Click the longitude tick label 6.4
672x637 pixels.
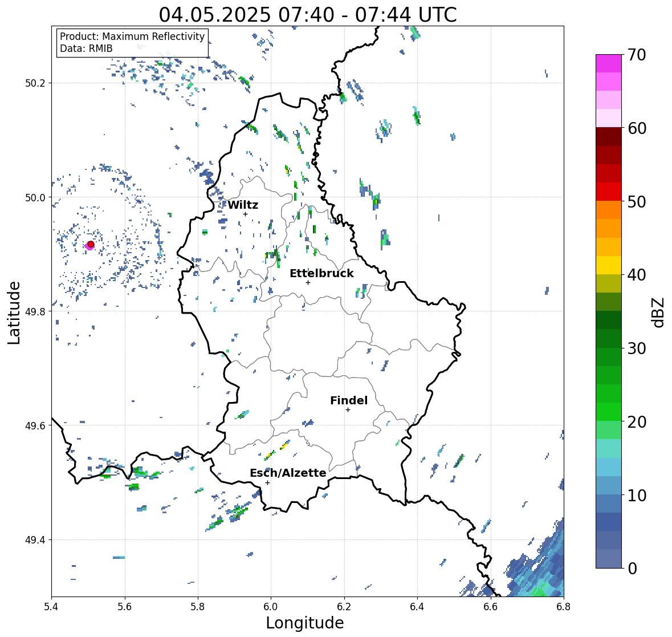(417, 606)
